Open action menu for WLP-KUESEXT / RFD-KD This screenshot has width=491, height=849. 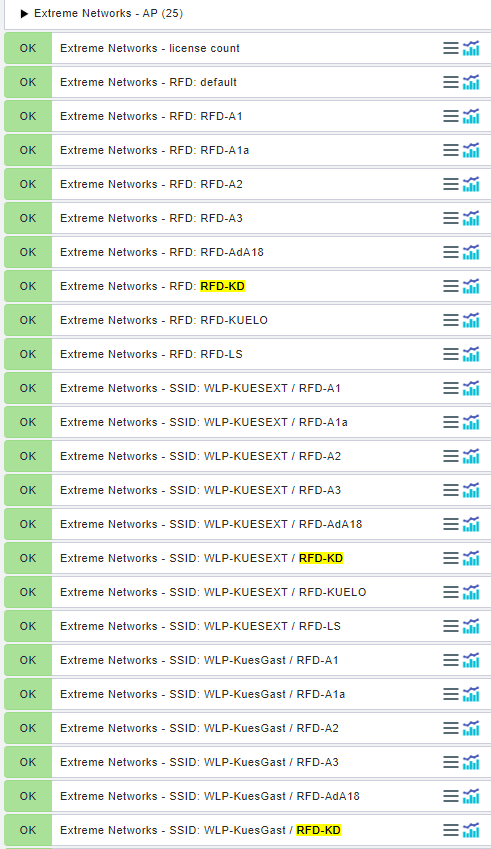(450, 558)
